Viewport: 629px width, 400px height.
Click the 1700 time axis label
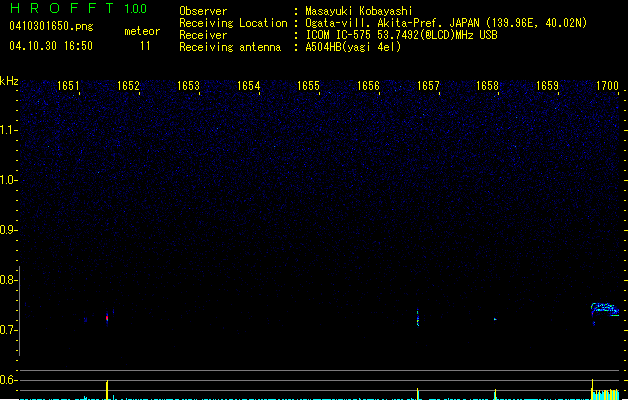(607, 86)
